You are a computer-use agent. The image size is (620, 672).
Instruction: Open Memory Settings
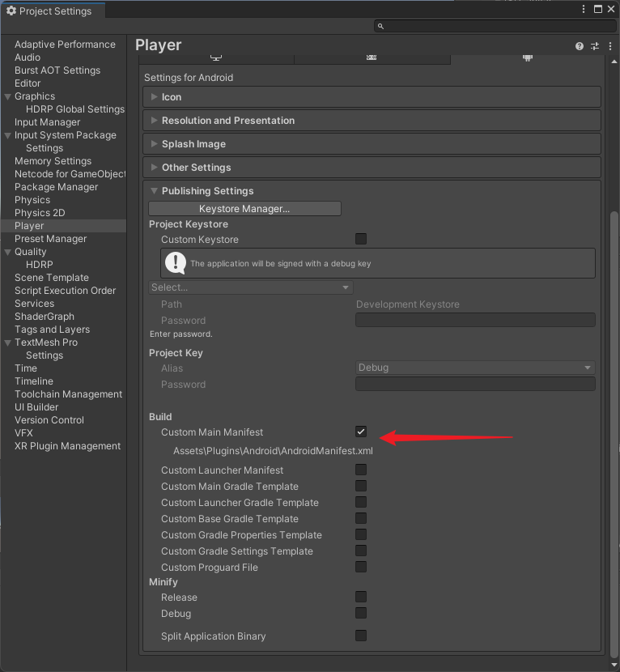(x=53, y=161)
